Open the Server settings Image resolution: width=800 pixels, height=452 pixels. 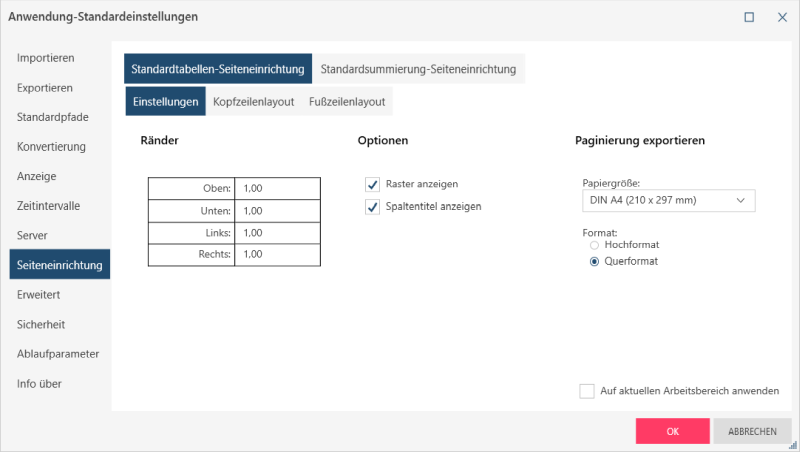32,236
